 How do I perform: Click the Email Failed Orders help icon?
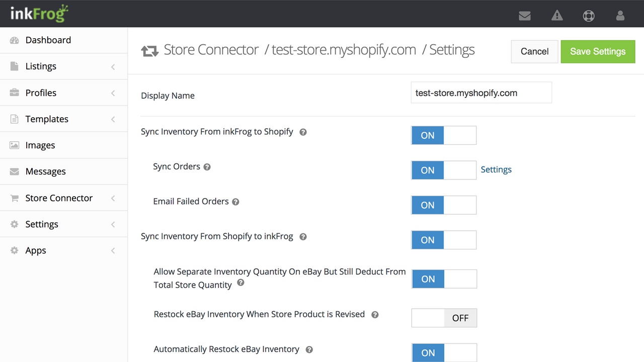[x=235, y=202]
